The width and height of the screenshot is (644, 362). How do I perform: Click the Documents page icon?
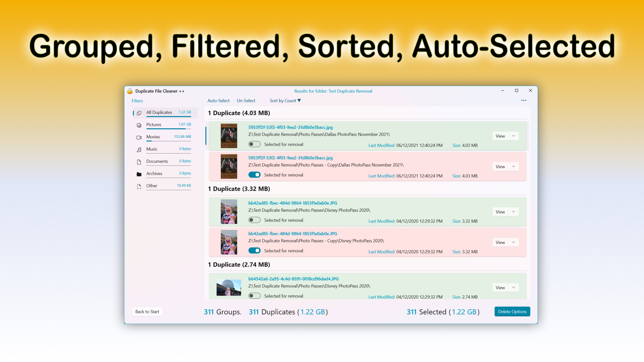[139, 162]
